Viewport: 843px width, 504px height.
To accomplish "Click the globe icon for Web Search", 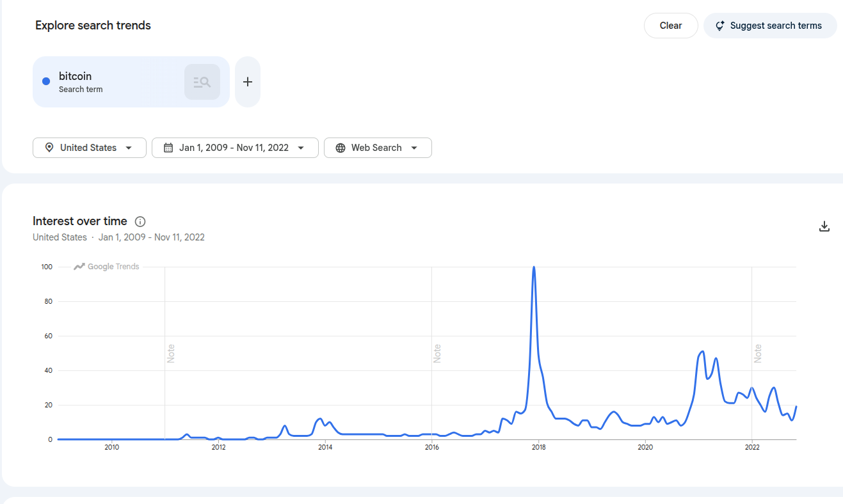I will point(341,148).
